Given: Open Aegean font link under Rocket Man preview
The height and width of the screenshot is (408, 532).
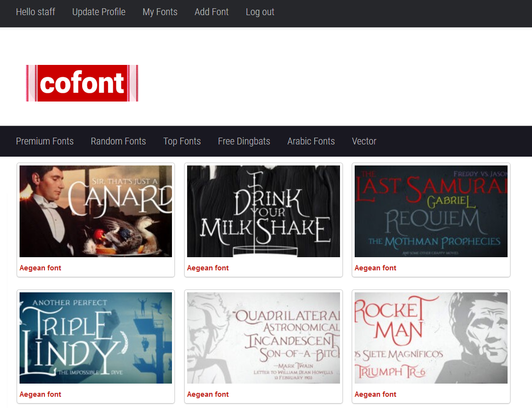Looking at the screenshot, I should pos(375,394).
